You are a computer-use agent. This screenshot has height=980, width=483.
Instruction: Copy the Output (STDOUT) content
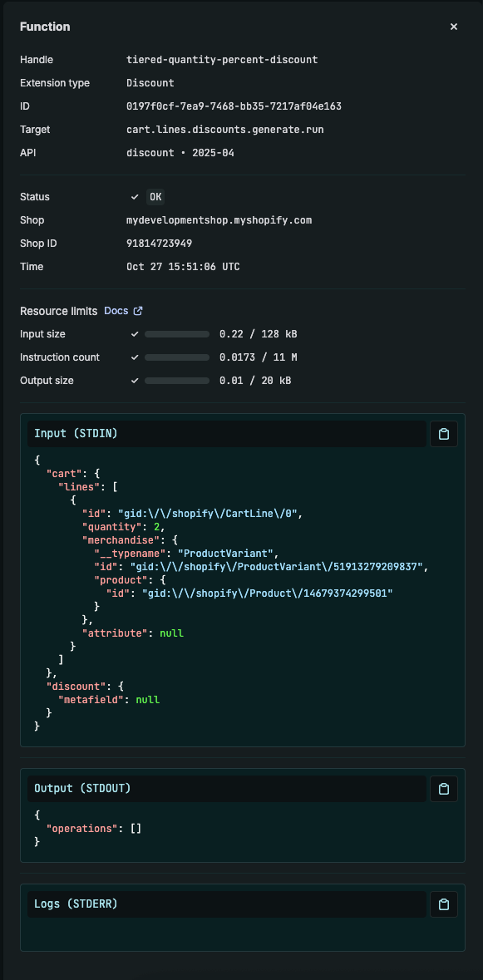click(x=444, y=789)
